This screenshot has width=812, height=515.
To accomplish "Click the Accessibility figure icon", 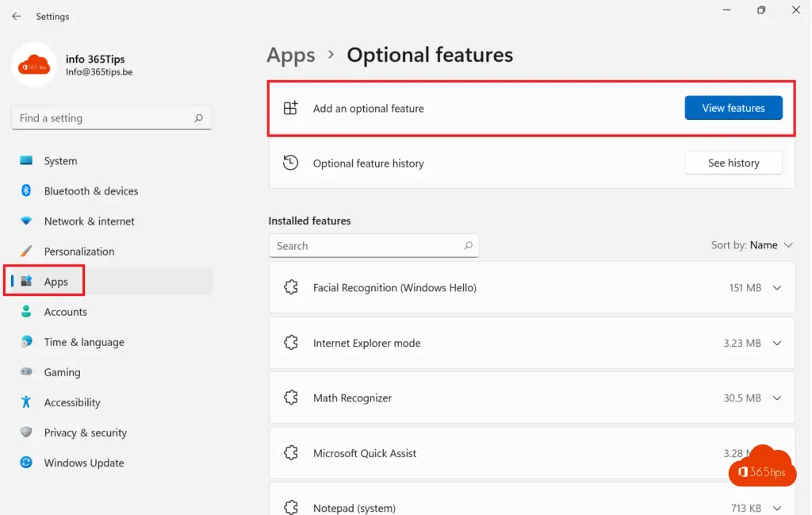I will click(26, 402).
